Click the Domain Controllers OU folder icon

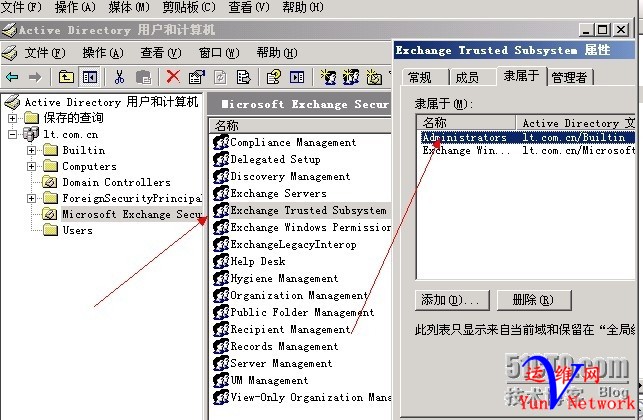click(x=50, y=182)
